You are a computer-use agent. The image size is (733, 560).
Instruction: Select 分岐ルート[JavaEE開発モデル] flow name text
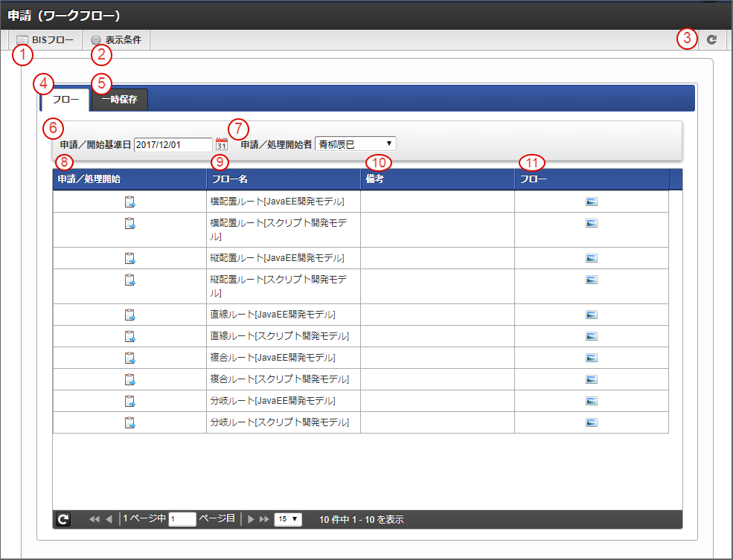click(x=272, y=401)
